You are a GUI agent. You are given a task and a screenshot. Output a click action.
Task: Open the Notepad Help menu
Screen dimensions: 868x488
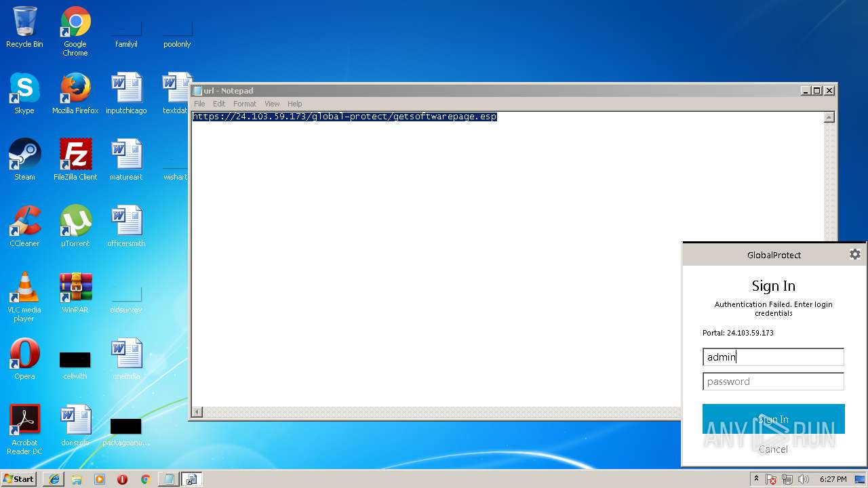tap(294, 104)
